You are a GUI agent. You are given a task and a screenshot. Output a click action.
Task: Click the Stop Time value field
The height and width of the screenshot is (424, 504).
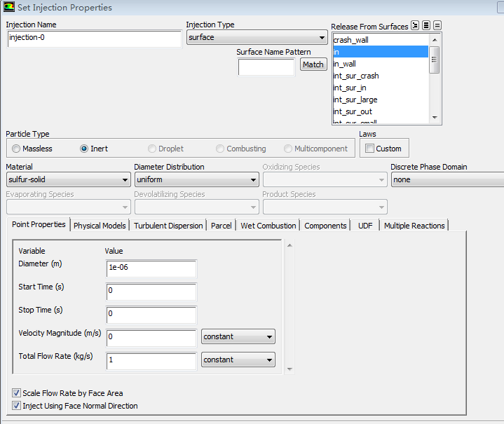coord(151,315)
